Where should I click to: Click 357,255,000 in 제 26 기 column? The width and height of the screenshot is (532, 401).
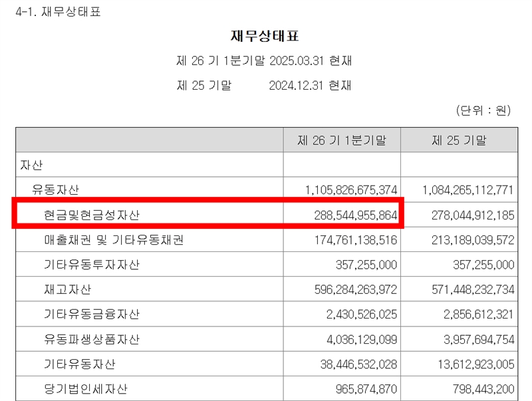tap(366, 265)
